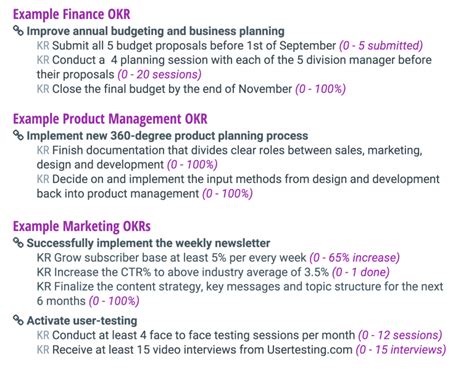
Task: Click KR label before Receive at least 15 video interviews
Action: tap(43, 349)
